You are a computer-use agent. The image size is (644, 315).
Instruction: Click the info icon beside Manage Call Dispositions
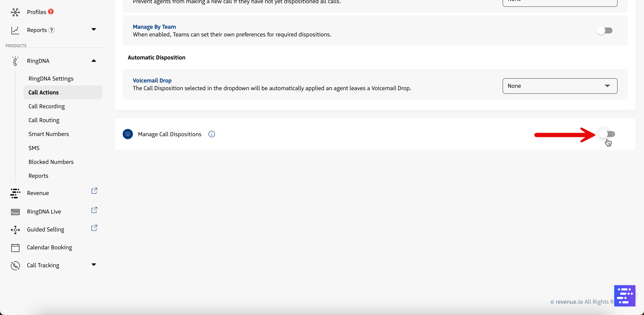(x=211, y=134)
